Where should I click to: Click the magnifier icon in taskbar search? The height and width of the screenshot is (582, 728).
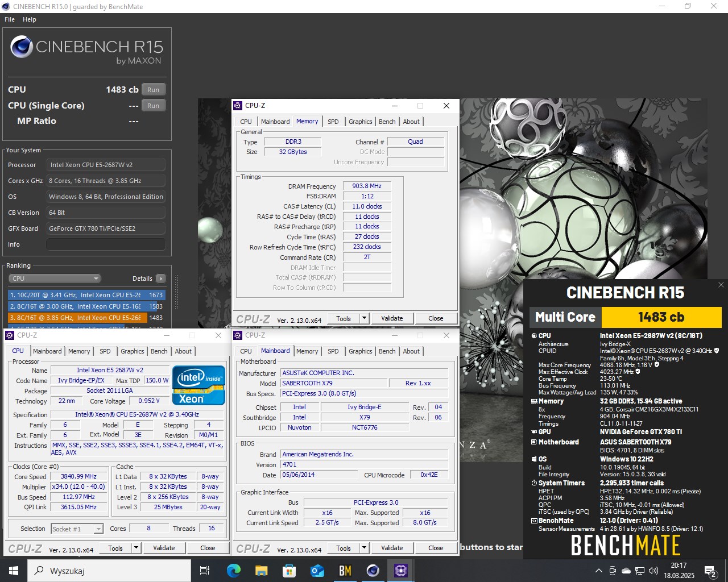tap(39, 571)
